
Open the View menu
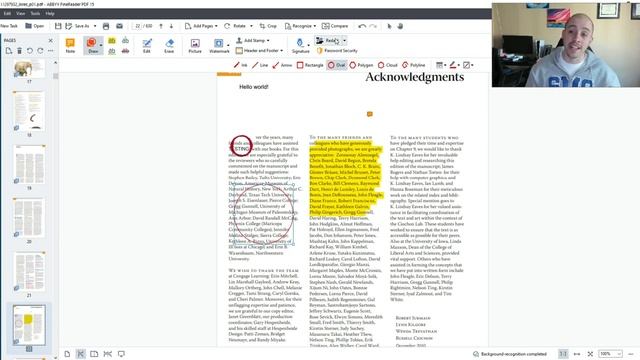20,13
